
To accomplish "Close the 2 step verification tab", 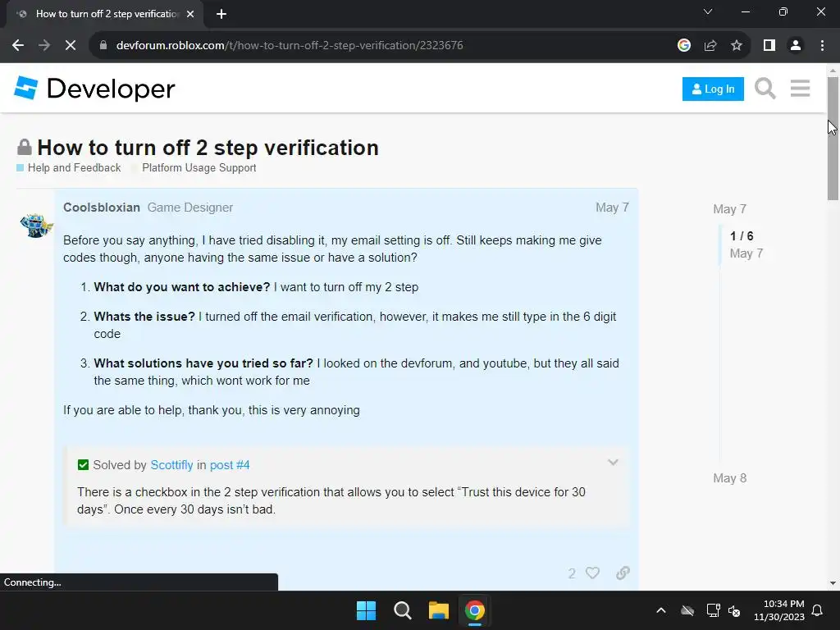I will point(190,14).
